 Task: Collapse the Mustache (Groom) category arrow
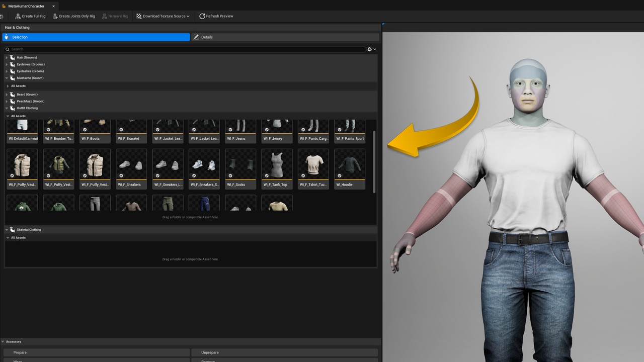(7, 78)
